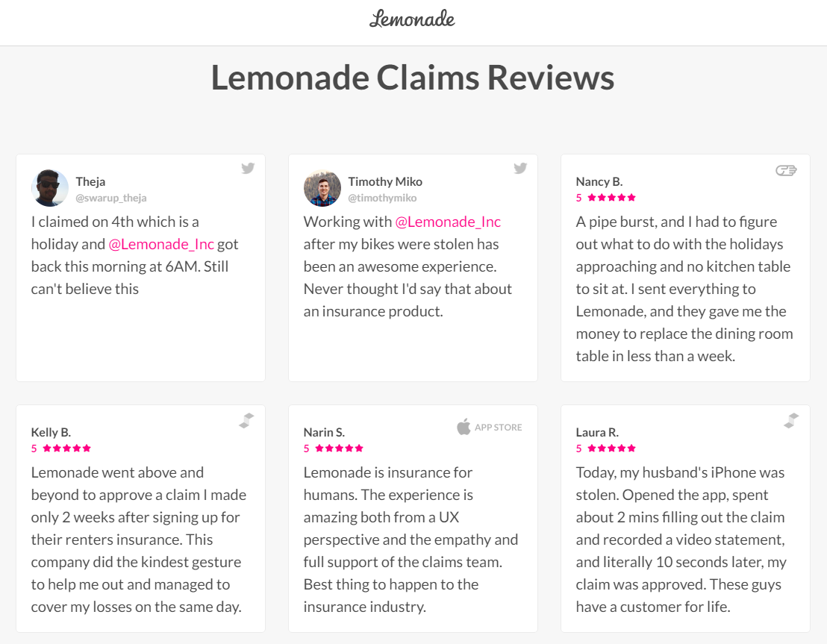Open Theja's profile picture

point(50,188)
